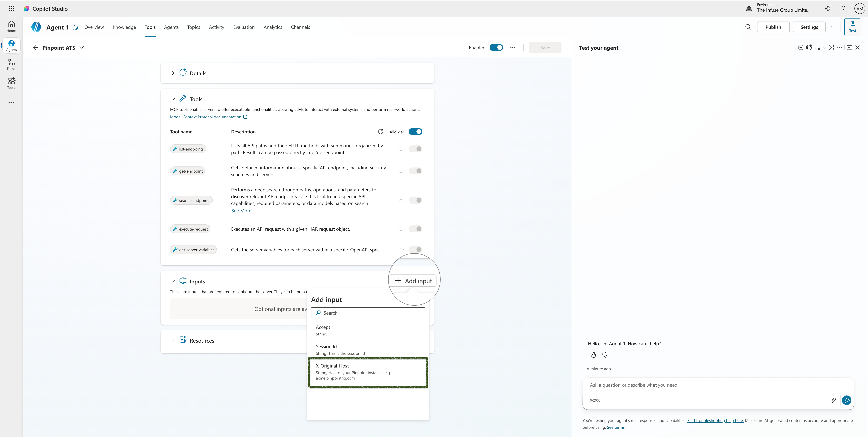This screenshot has width=868, height=437.
Task: Click the Add input button
Action: [413, 281]
